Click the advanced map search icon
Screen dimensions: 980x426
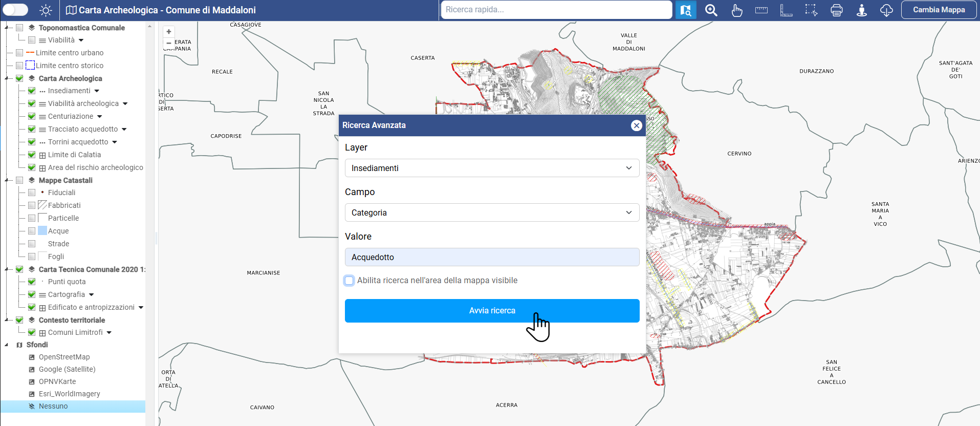coord(686,10)
